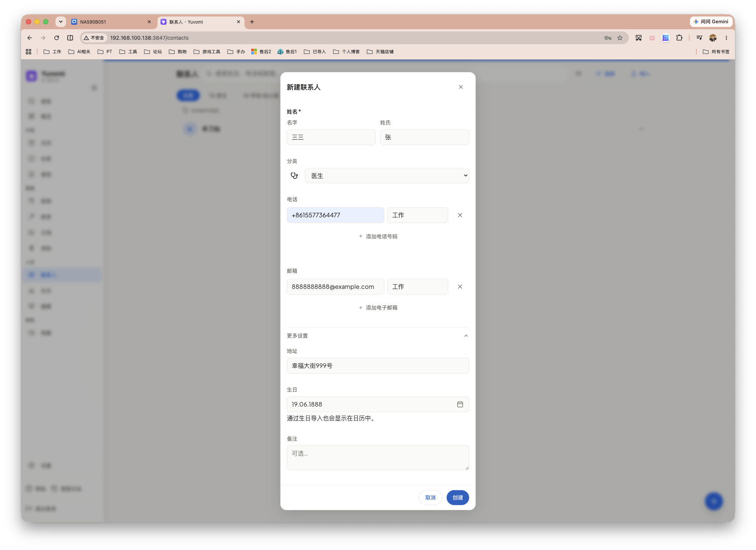
Task: Go back in browser history
Action: click(x=30, y=38)
